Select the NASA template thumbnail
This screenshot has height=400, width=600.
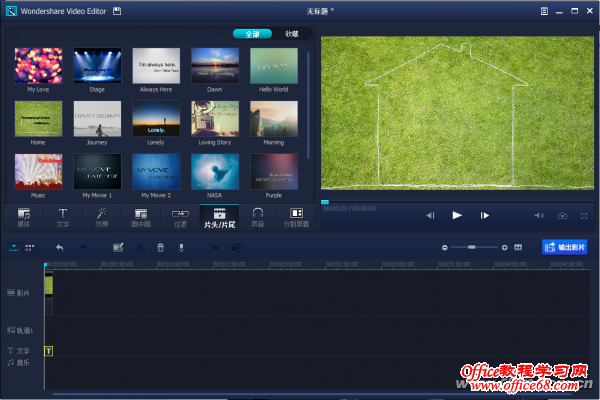click(x=215, y=171)
